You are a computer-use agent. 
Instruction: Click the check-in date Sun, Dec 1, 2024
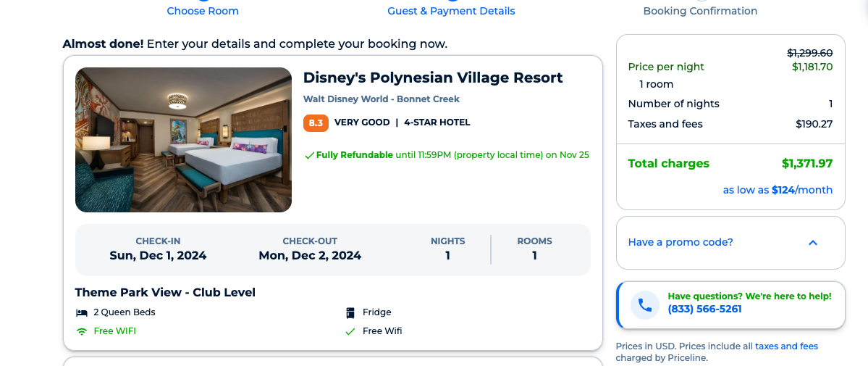point(158,255)
